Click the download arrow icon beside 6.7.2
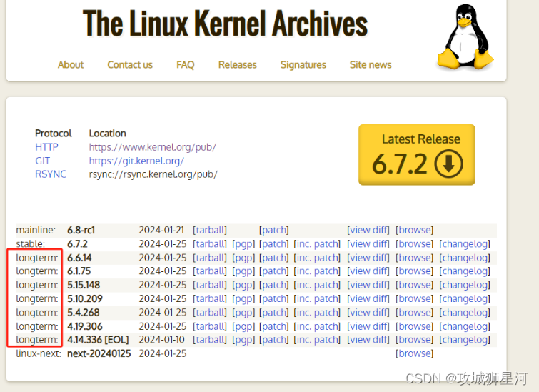 448,164
